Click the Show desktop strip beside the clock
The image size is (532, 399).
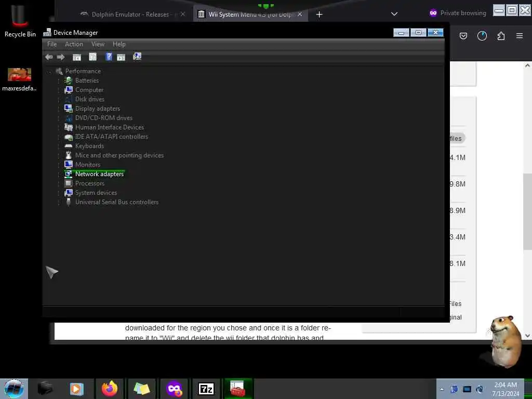pos(528,389)
